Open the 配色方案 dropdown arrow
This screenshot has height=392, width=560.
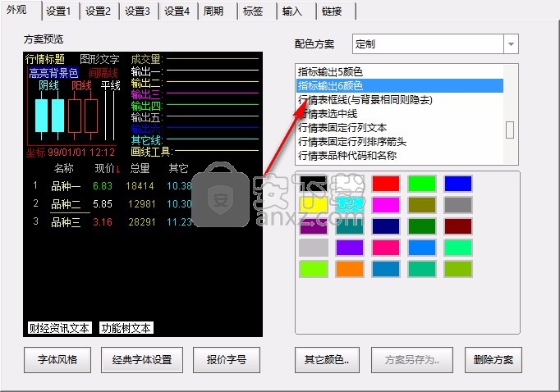(x=511, y=43)
